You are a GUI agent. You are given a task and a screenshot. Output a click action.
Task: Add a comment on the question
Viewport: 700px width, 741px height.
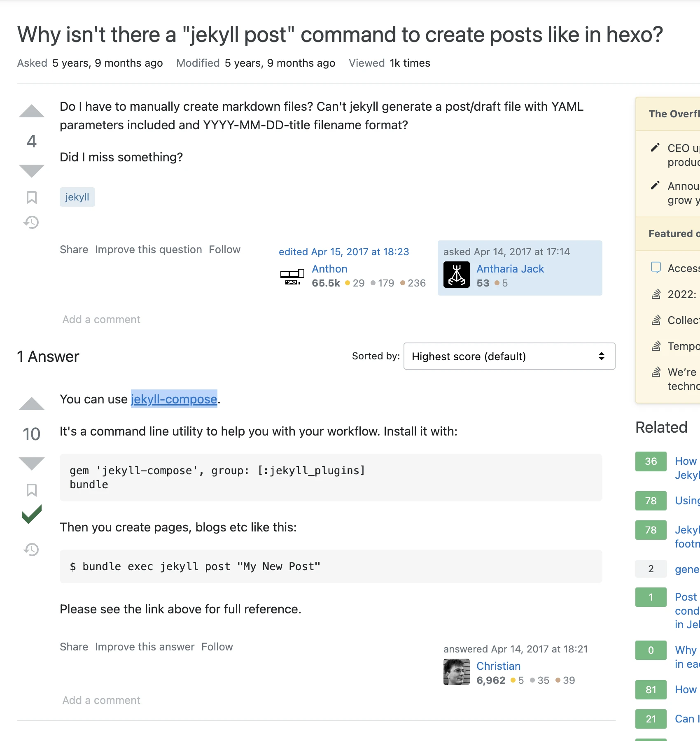point(101,320)
